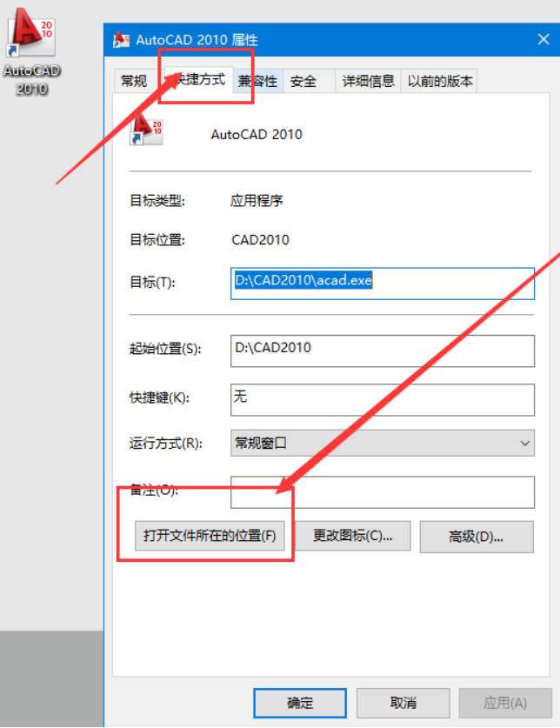Image resolution: width=560 pixels, height=728 pixels.
Task: Close the AutoCAD 2010 属性 dialog
Action: click(x=543, y=39)
